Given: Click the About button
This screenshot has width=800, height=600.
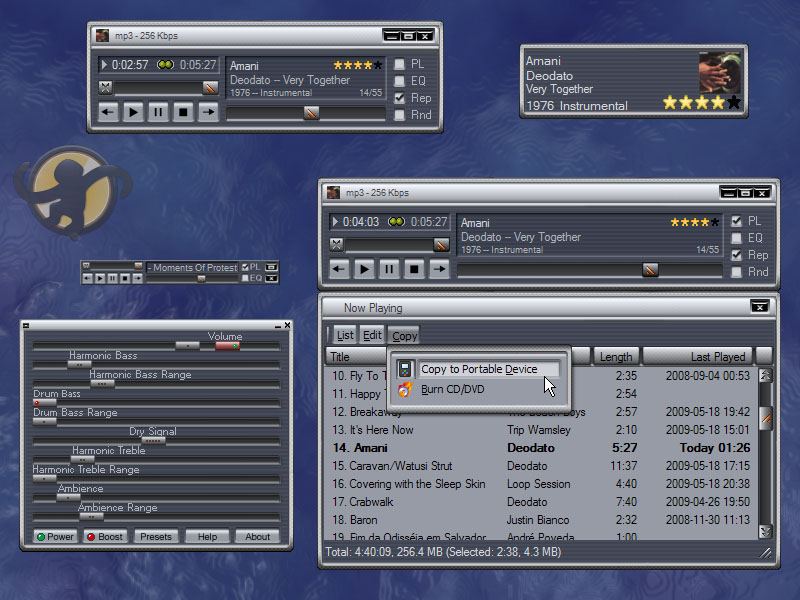Looking at the screenshot, I should [x=257, y=536].
